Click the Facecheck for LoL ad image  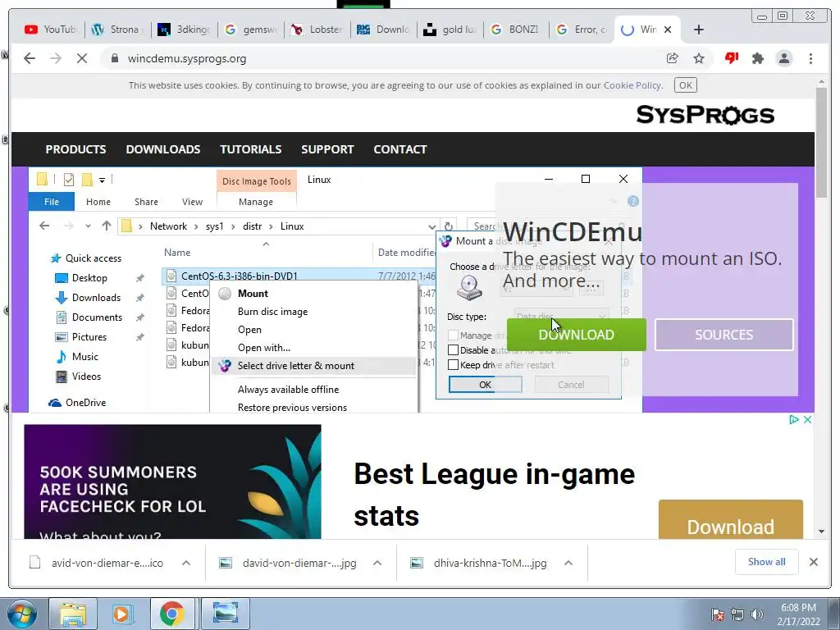(172, 482)
